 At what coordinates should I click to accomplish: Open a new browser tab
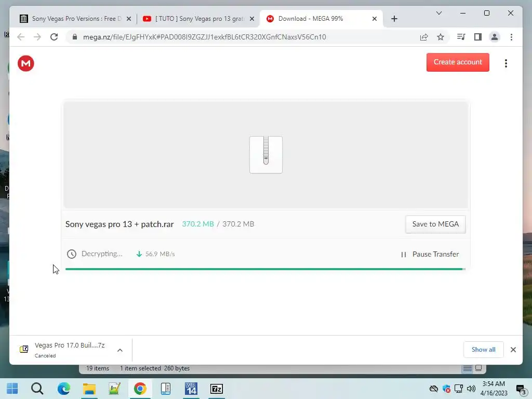(394, 19)
